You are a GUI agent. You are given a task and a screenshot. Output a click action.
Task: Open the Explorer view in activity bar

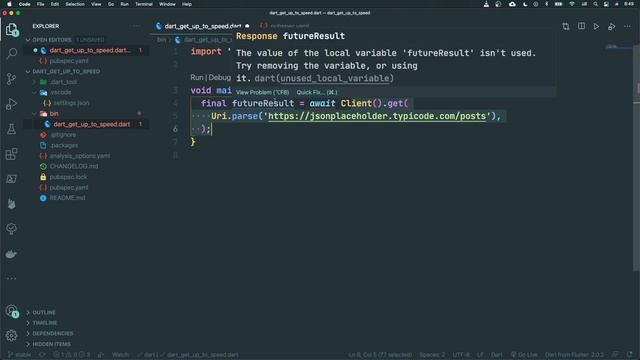[x=11, y=29]
